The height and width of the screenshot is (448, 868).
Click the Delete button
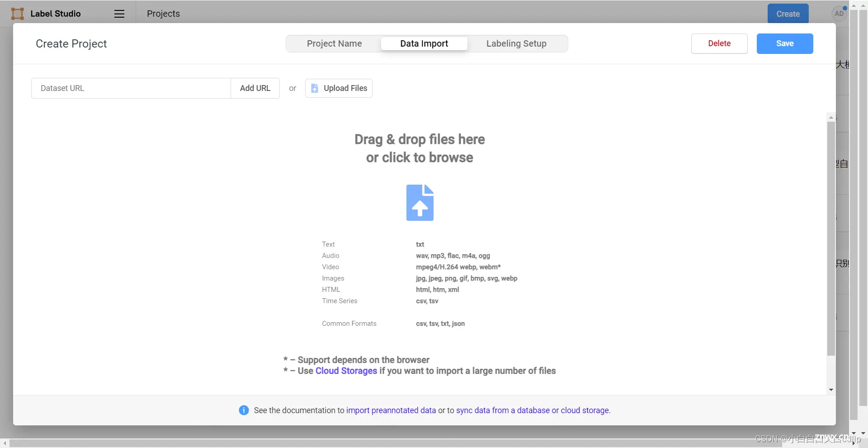pos(719,43)
